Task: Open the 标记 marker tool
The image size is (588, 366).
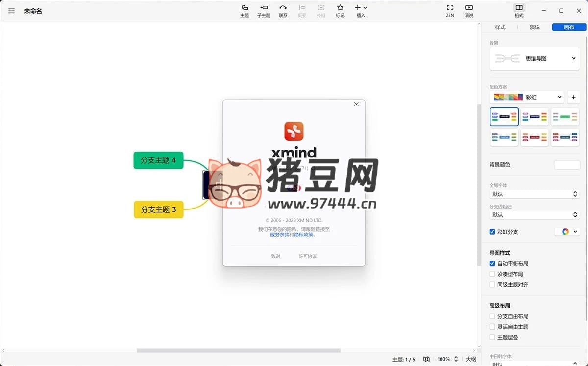Action: click(x=340, y=11)
